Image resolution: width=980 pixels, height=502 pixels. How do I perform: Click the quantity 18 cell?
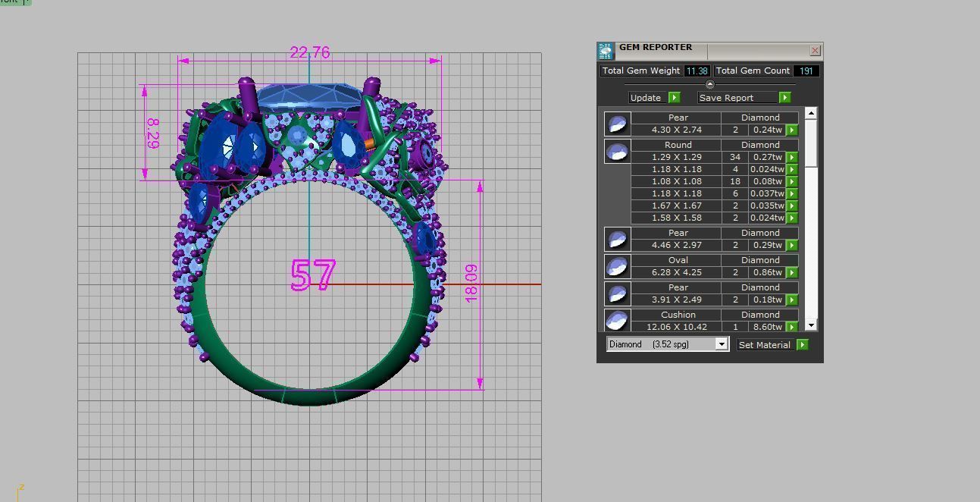tap(734, 181)
